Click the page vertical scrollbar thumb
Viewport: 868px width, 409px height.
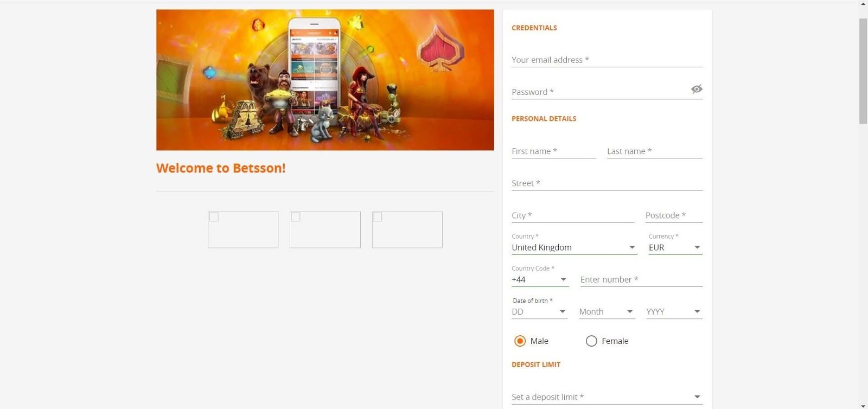863,71
